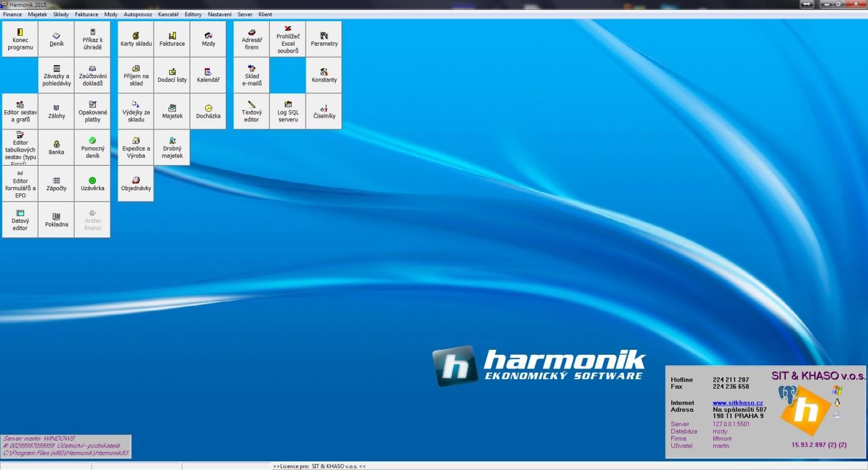
Task: Open Drobný majetek tile
Action: [x=172, y=148]
